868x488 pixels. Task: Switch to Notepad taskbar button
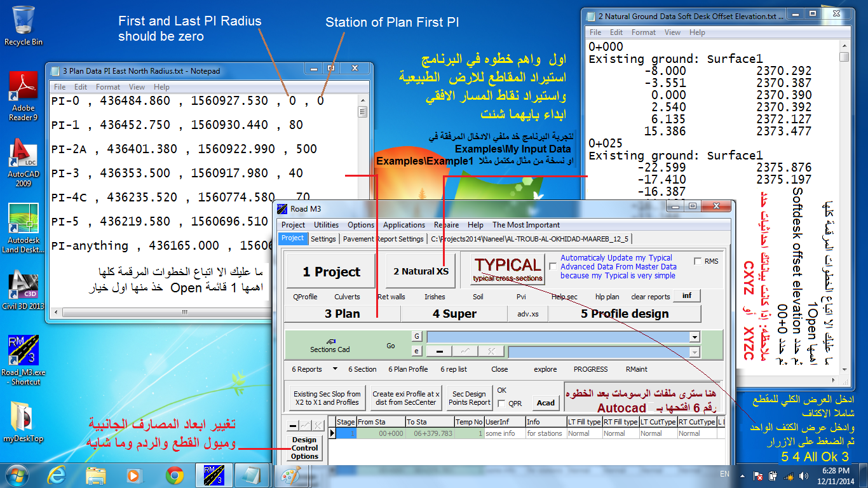252,475
